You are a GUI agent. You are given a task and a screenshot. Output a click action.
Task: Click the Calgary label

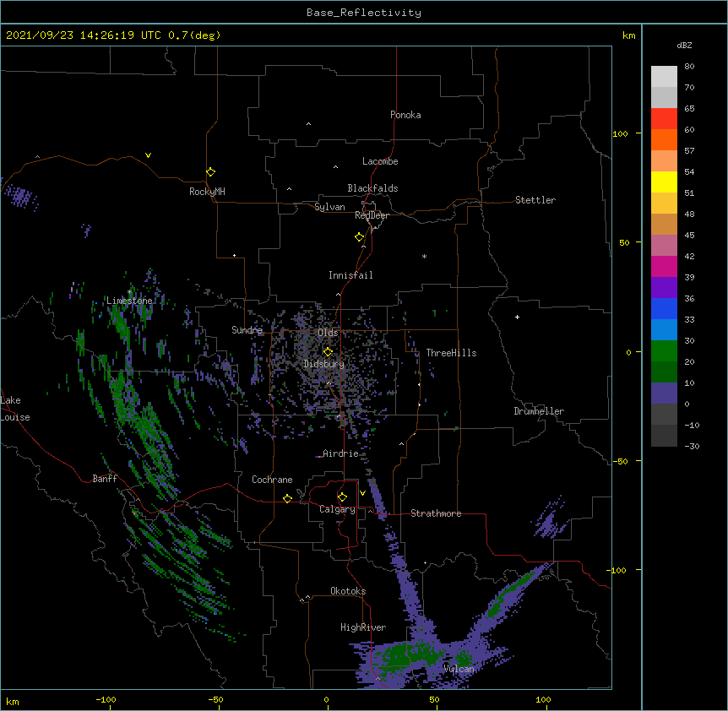(337, 509)
